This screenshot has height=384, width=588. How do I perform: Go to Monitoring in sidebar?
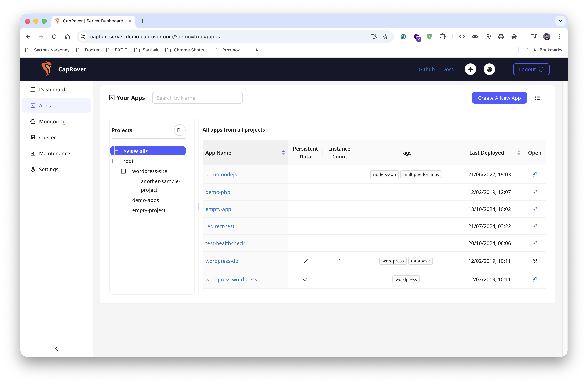tap(52, 121)
